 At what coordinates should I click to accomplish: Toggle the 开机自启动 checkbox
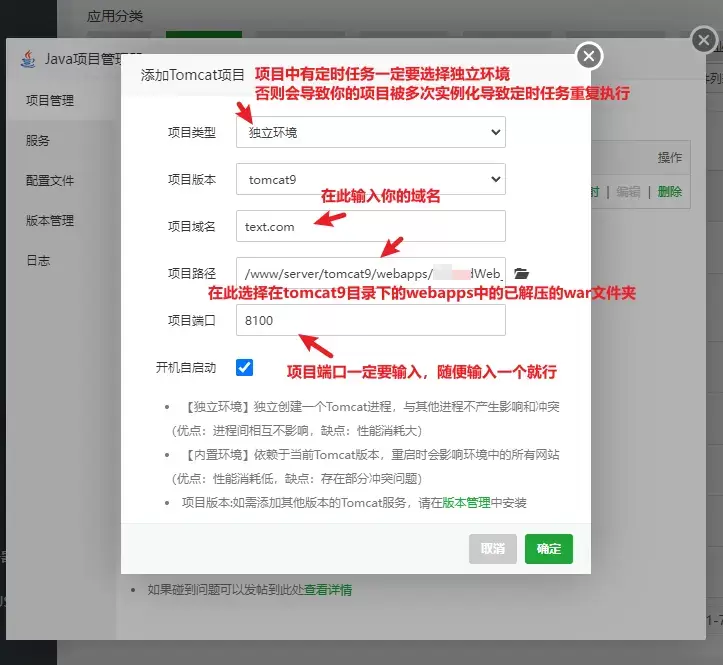coord(245,367)
